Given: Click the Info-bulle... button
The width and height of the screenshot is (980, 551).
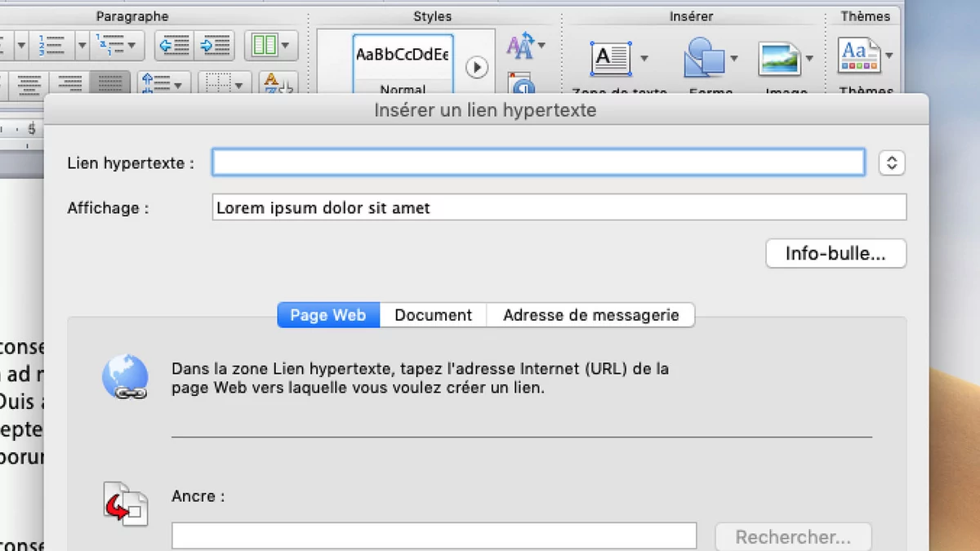Looking at the screenshot, I should click(835, 254).
